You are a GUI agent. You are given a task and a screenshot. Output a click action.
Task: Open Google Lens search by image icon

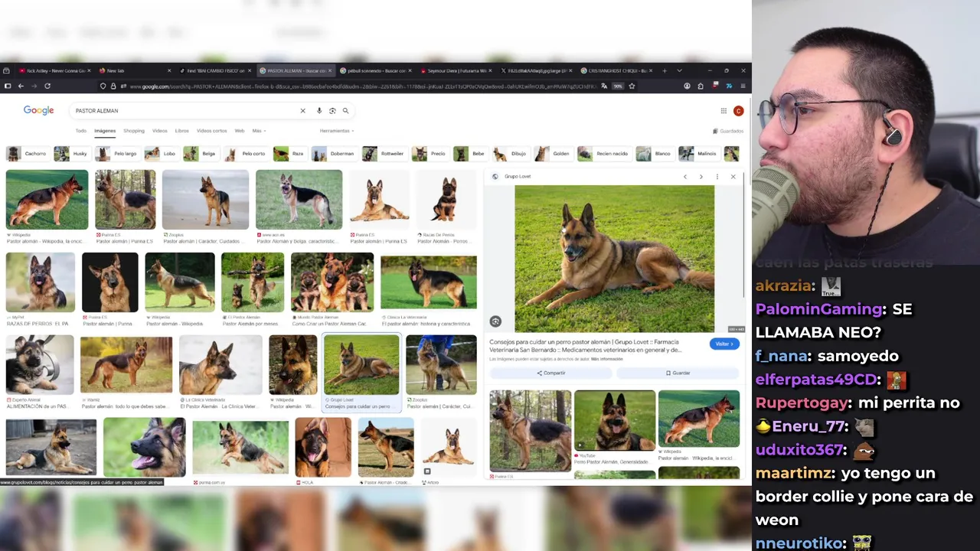(332, 111)
